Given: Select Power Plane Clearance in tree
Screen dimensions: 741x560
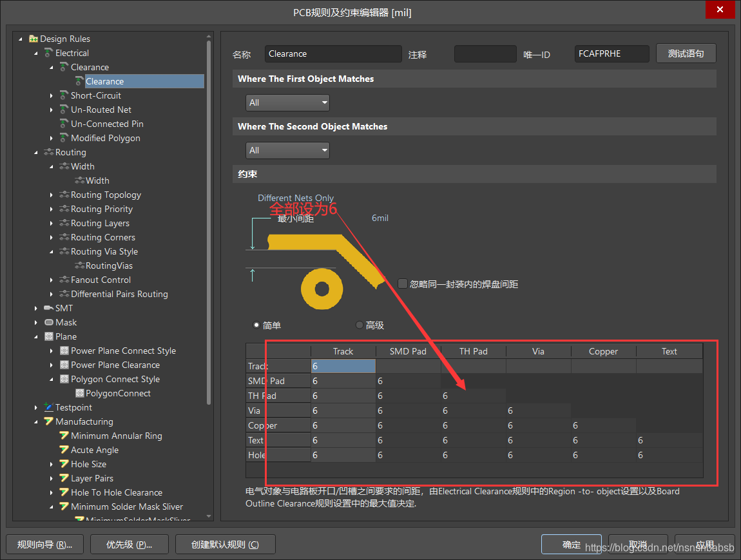Looking at the screenshot, I should pos(115,365).
